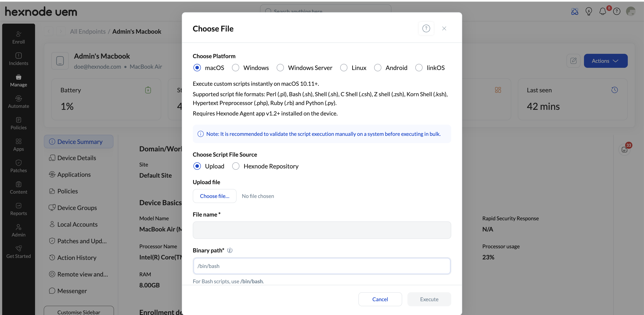Open the Automate sidebar section

(x=18, y=102)
